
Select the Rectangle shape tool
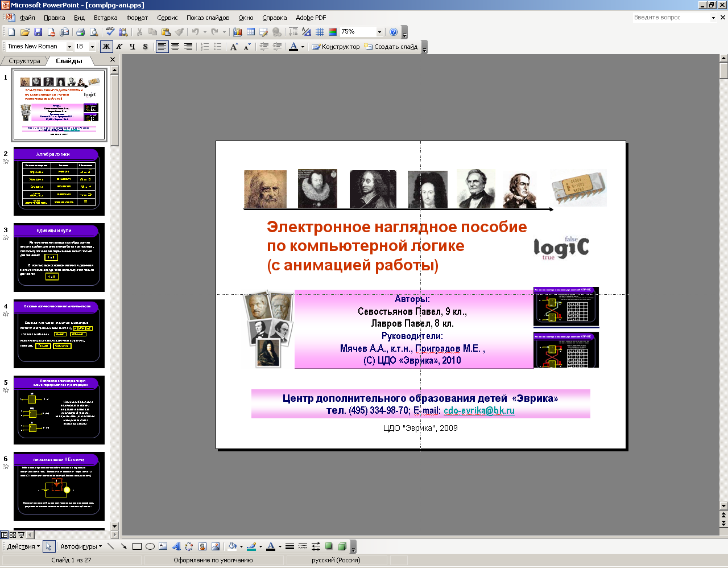pos(137,546)
